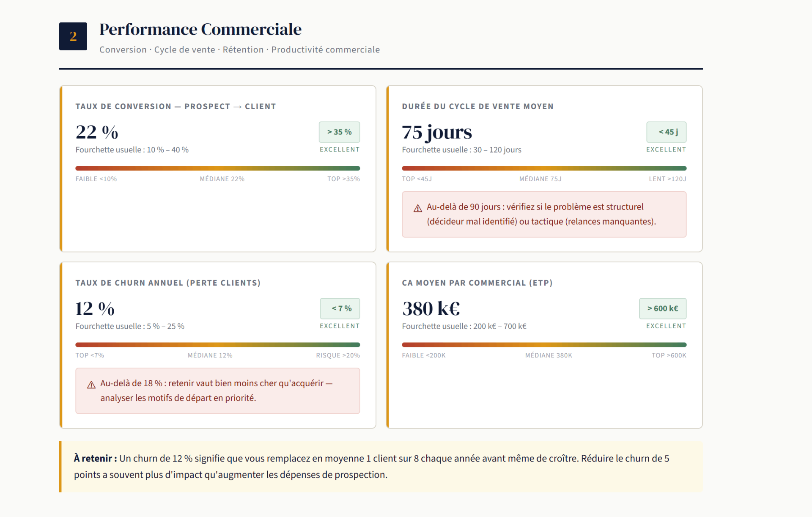Viewport: 812px width, 517px height.
Task: Click the annual churn gradient bar
Action: click(218, 345)
